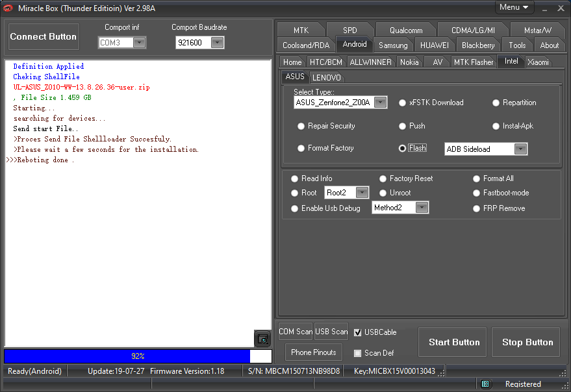
Task: Select the Read Info option
Action: pyautogui.click(x=295, y=178)
